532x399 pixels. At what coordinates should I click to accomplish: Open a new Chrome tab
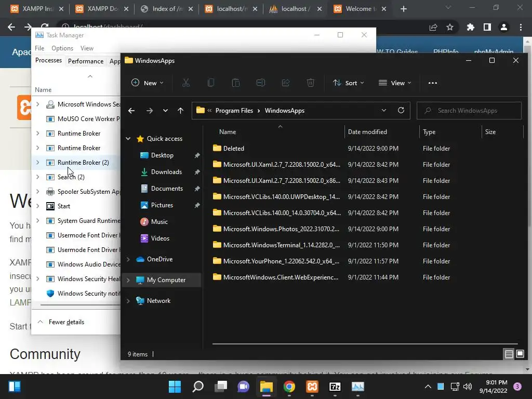pyautogui.click(x=403, y=9)
